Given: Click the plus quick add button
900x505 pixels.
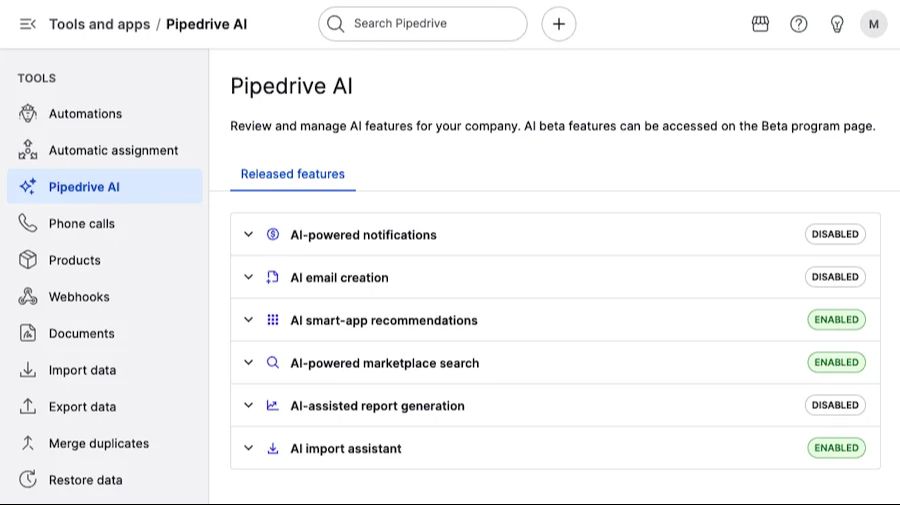Looking at the screenshot, I should (x=559, y=24).
